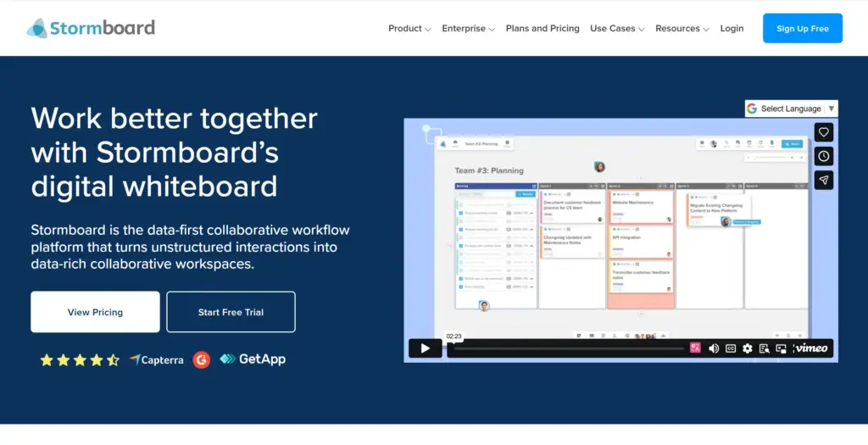Open video settings gear icon
Viewport: 868px width, 445px height.
point(747,348)
